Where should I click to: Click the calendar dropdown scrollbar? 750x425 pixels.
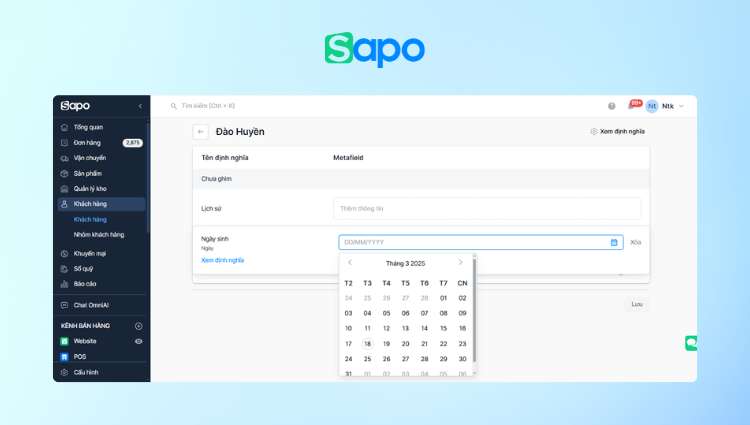pyautogui.click(x=474, y=311)
